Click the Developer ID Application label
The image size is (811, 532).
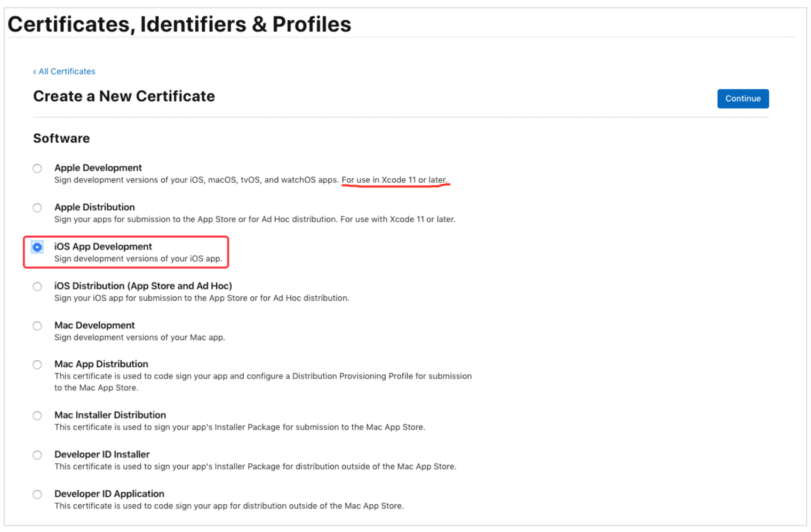(109, 494)
